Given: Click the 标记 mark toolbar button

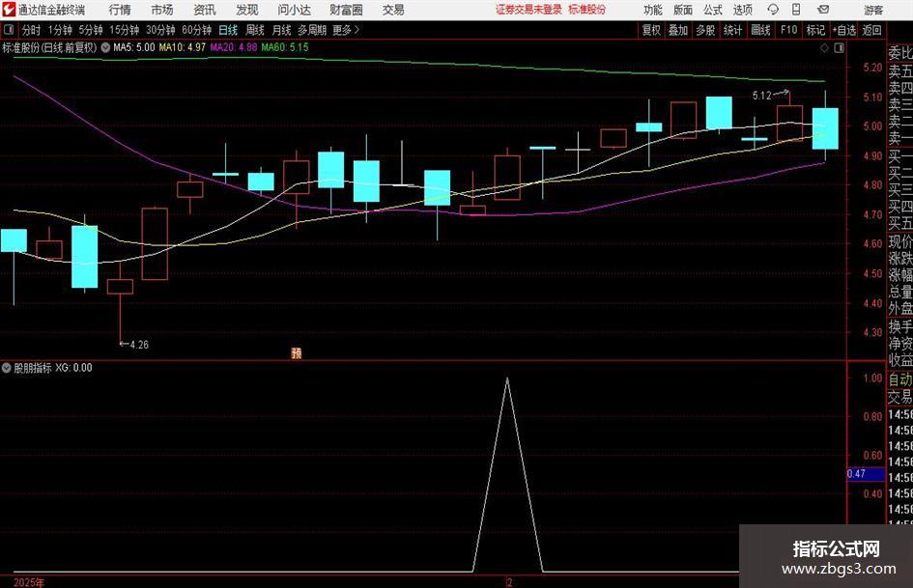Looking at the screenshot, I should click(x=815, y=30).
